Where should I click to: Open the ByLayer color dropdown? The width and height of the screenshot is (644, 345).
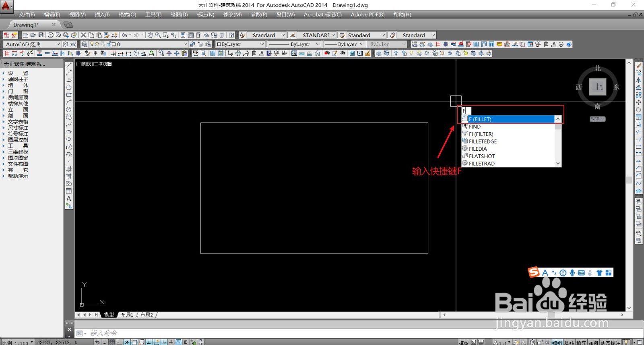click(240, 44)
